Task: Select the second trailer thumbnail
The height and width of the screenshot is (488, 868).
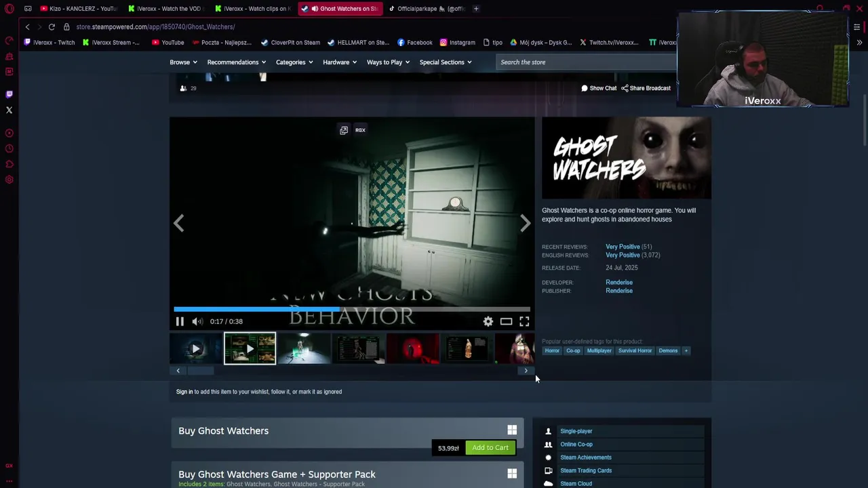Action: pyautogui.click(x=250, y=348)
